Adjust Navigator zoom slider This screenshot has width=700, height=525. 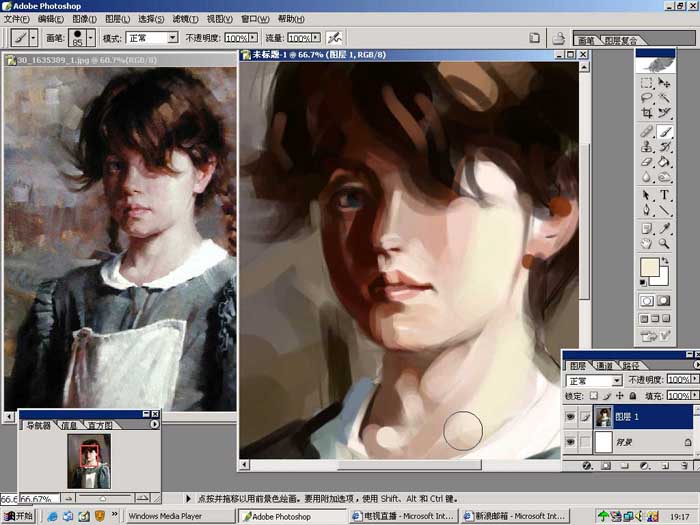(103, 498)
